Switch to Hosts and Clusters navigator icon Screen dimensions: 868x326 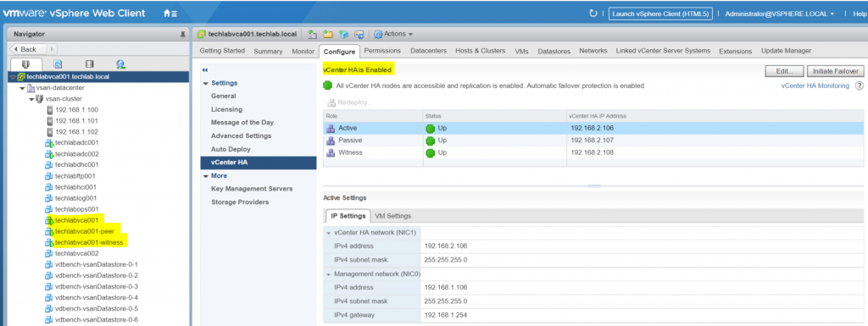(x=25, y=64)
